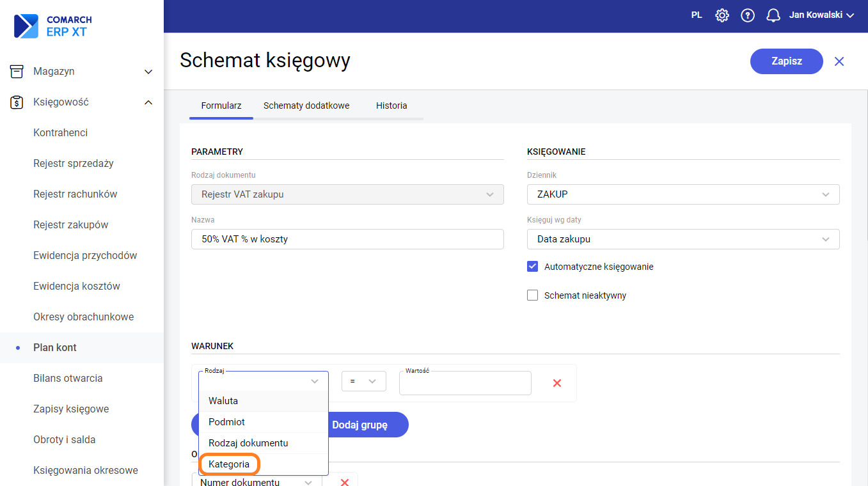
Task: Open the equals operator dropdown
Action: pyautogui.click(x=363, y=381)
